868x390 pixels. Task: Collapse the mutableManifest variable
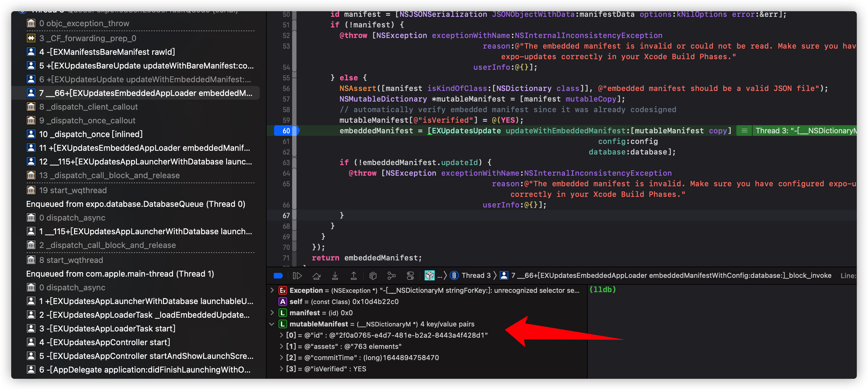pos(272,324)
